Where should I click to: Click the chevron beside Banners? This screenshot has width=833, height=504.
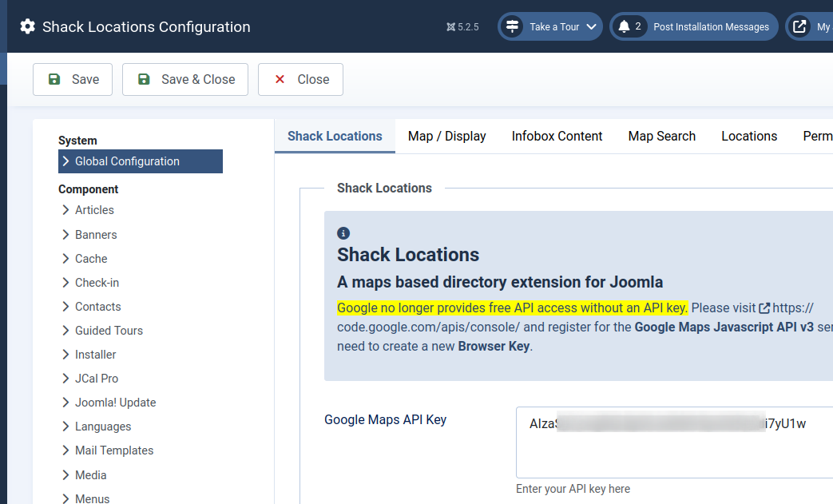click(65, 235)
